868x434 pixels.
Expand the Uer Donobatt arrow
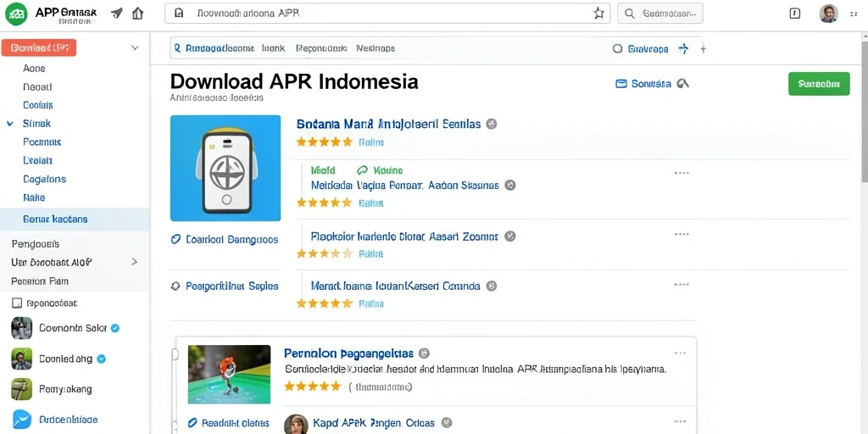pyautogui.click(x=135, y=262)
